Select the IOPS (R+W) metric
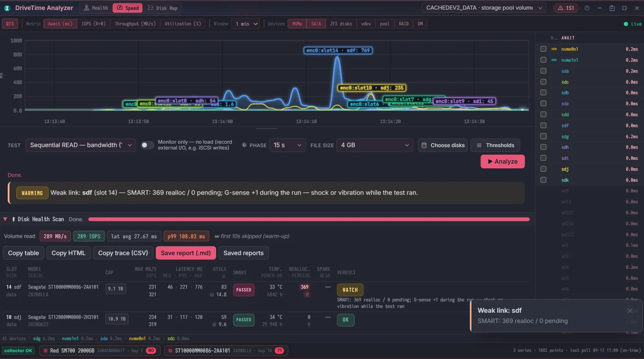The width and height of the screenshot is (644, 359). [93, 24]
